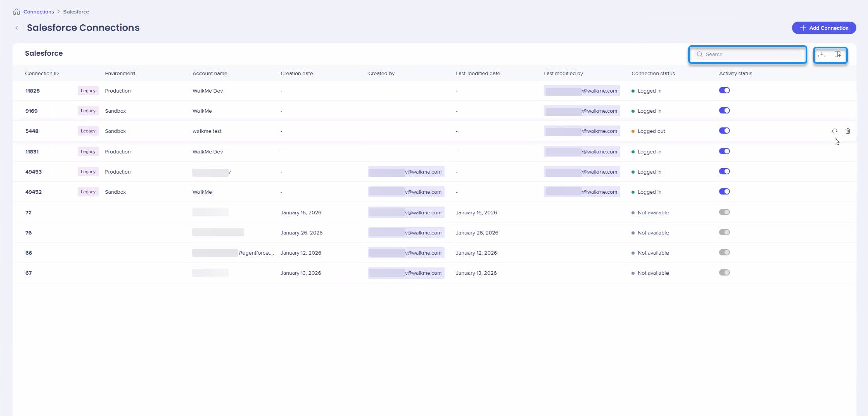Turn off activity toggle for connection 49453
Image resolution: width=868 pixels, height=416 pixels.
[724, 172]
